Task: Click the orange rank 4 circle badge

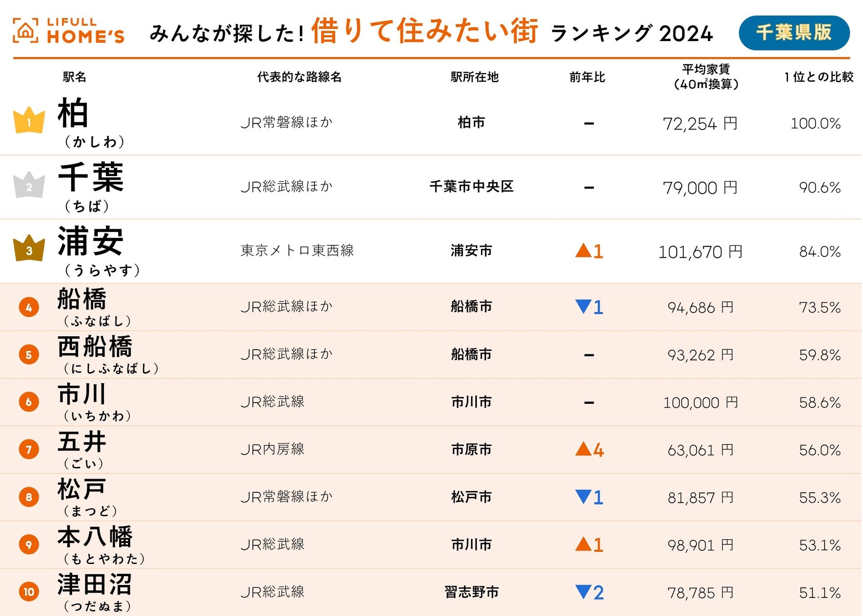Action: click(x=29, y=307)
